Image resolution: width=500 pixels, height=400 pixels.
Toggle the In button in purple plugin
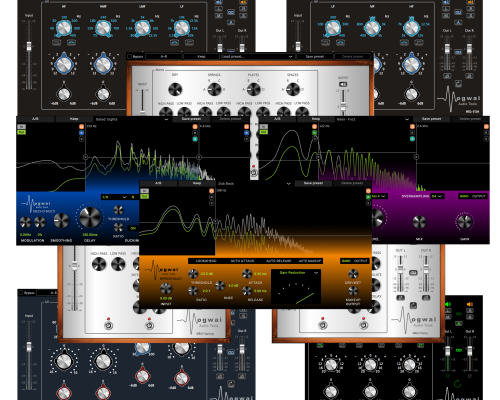click(x=263, y=127)
